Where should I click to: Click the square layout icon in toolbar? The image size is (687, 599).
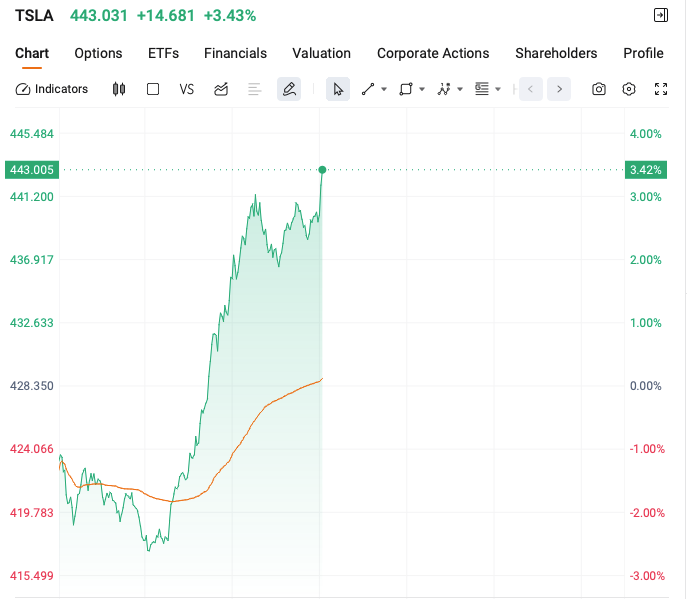click(x=153, y=89)
